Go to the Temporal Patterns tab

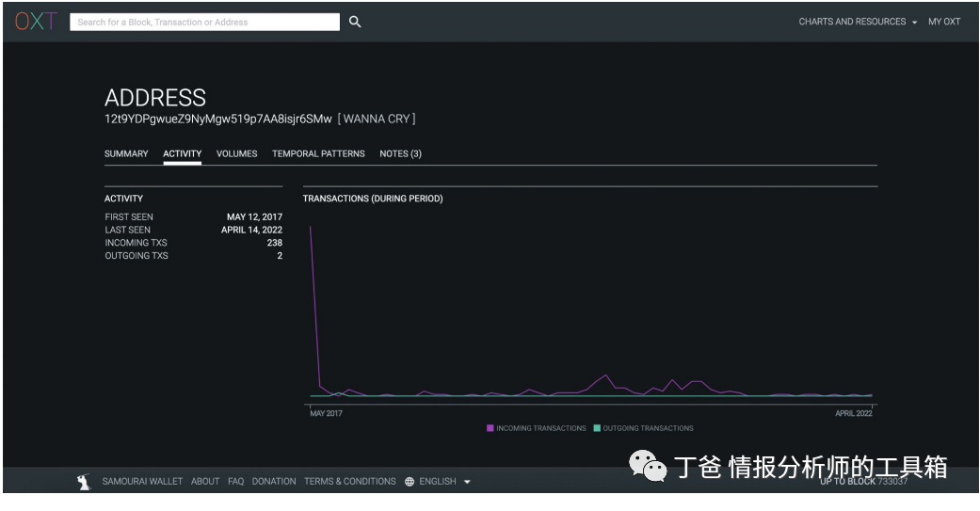(x=318, y=153)
